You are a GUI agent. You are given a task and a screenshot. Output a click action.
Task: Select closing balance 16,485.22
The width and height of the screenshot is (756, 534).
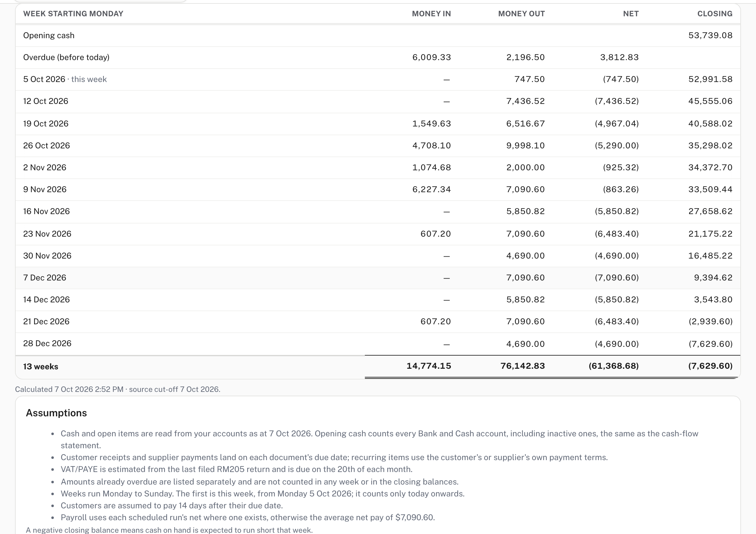[x=710, y=256]
